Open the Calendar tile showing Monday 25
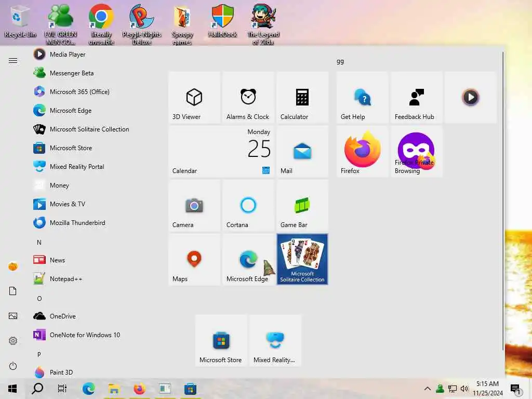532x399 pixels. pyautogui.click(x=221, y=151)
